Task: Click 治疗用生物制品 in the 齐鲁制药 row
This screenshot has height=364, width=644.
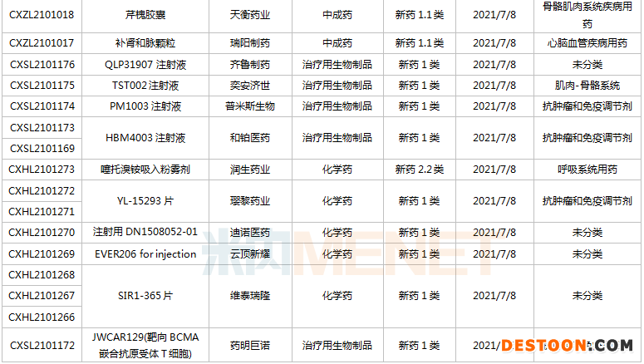Action: coord(337,65)
